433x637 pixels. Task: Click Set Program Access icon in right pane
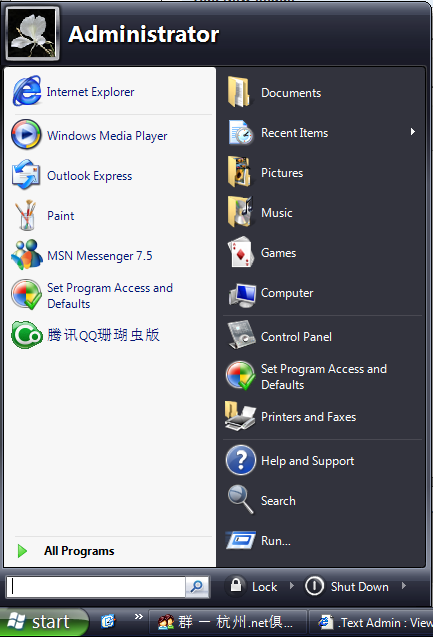tap(241, 376)
